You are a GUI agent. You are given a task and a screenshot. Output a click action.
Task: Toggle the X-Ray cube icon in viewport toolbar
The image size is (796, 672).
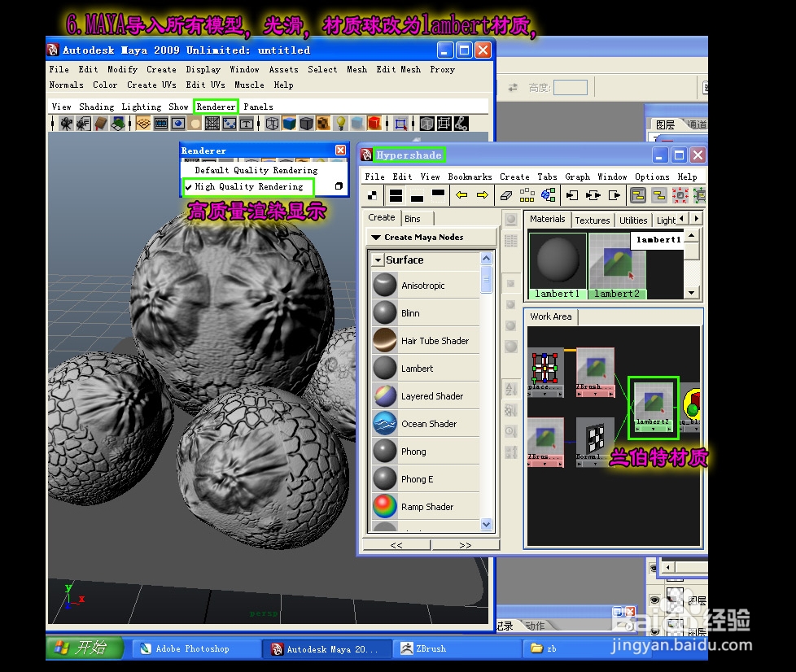(x=426, y=124)
